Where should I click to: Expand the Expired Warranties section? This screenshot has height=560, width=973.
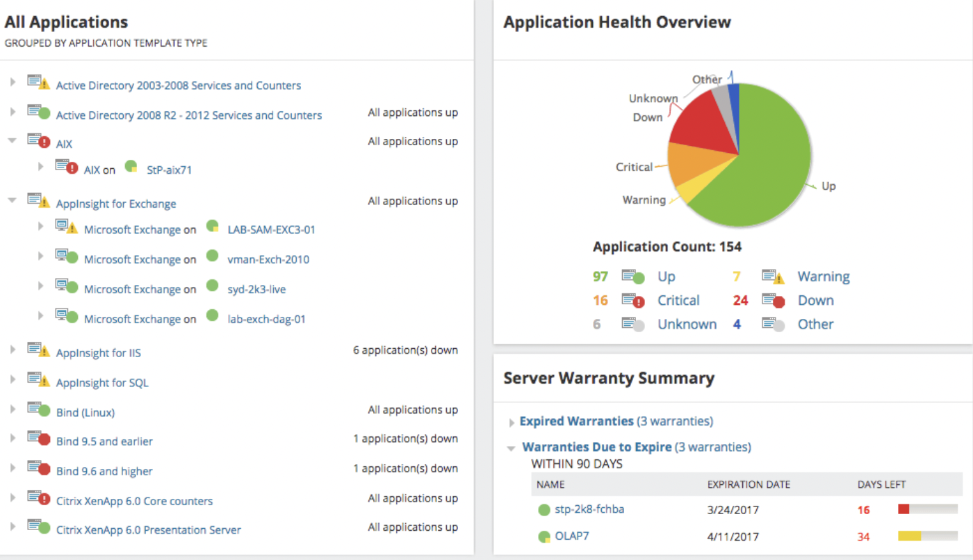512,421
